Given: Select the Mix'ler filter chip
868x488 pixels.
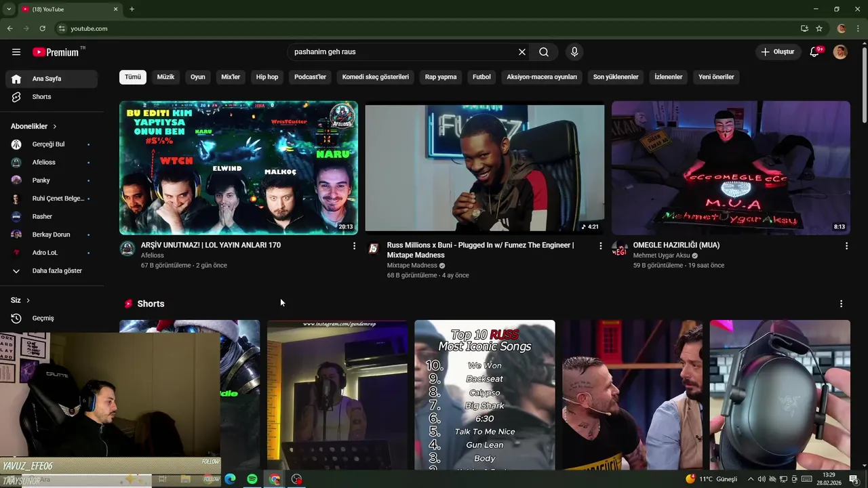Looking at the screenshot, I should 231,77.
